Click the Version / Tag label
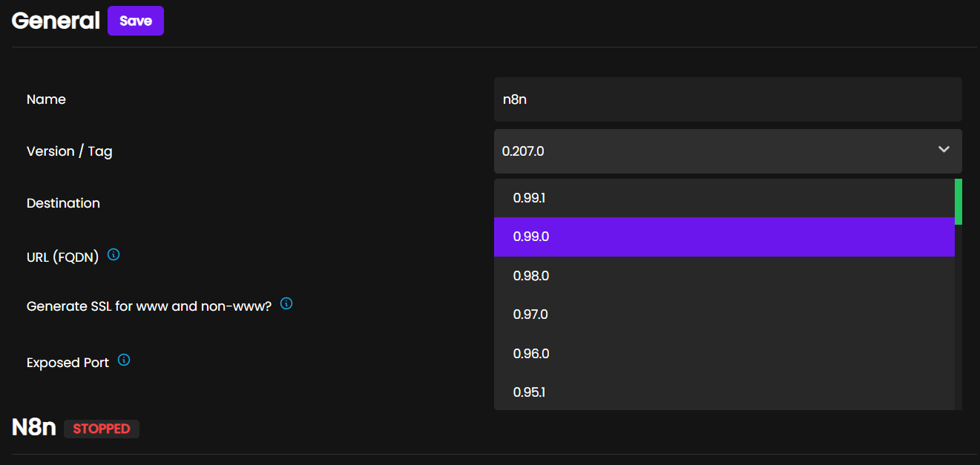 (69, 151)
